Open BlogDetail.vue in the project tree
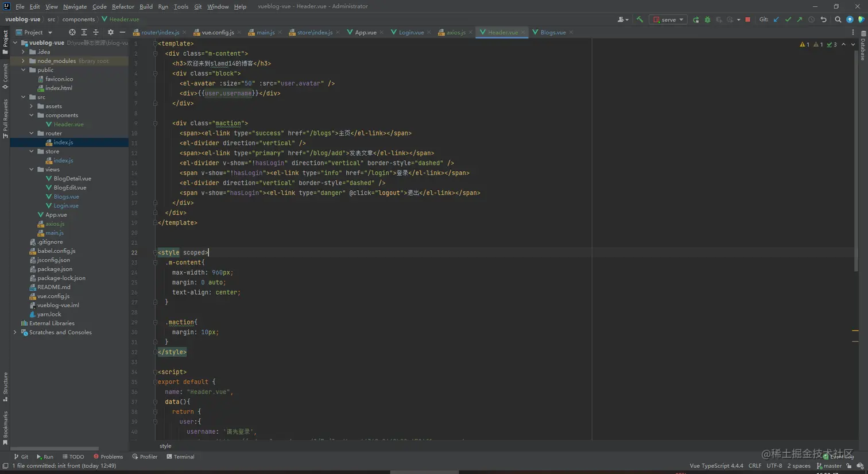The image size is (868, 474). click(x=72, y=179)
